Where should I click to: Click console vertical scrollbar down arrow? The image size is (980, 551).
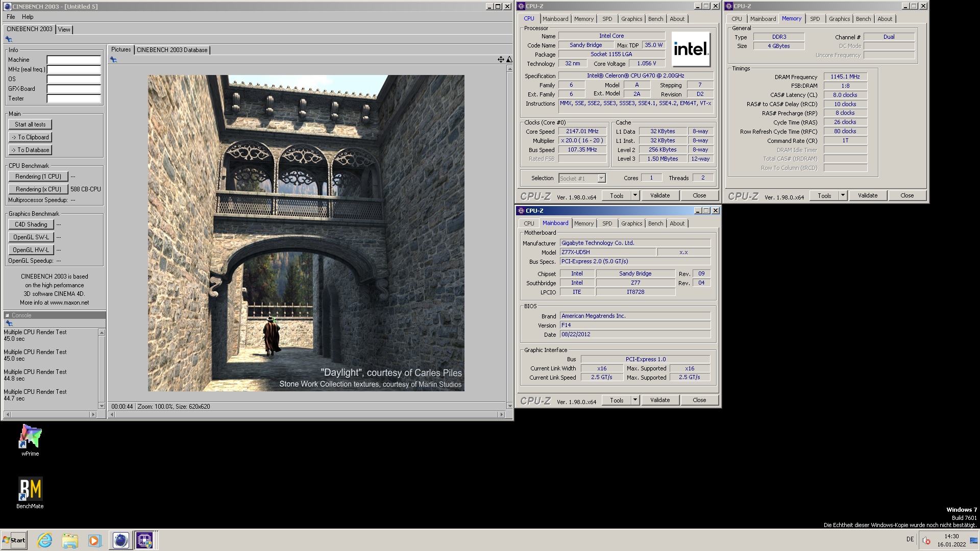[x=102, y=406]
